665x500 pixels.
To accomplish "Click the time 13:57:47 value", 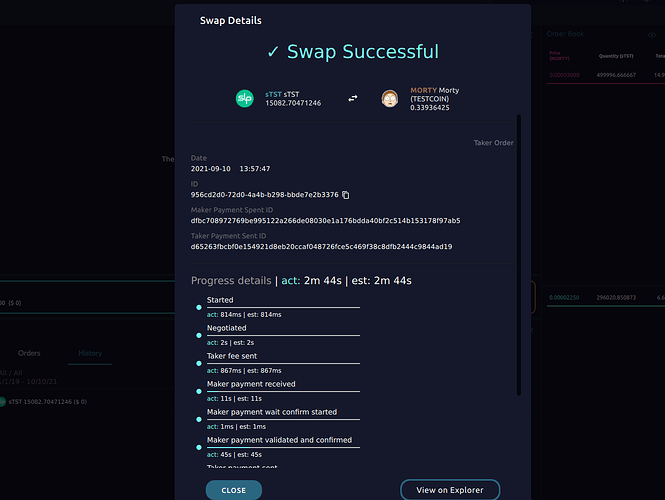I will (255, 169).
